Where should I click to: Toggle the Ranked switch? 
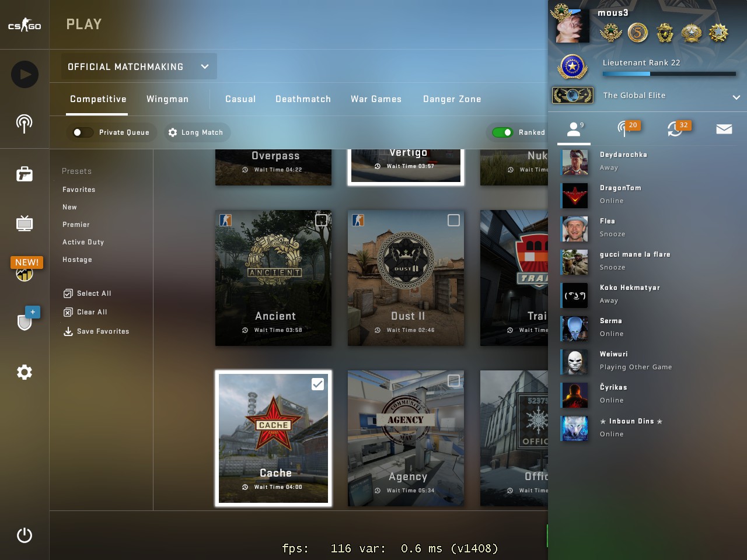point(502,132)
